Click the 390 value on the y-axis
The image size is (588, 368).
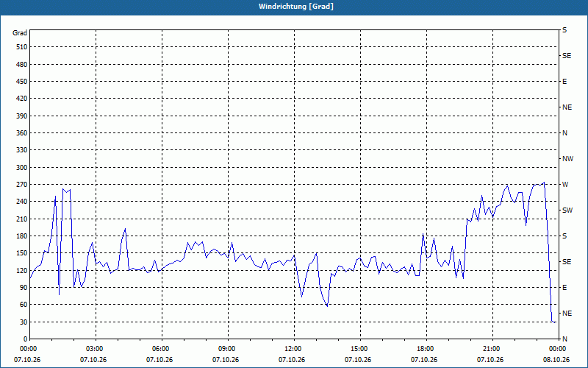[x=23, y=116]
